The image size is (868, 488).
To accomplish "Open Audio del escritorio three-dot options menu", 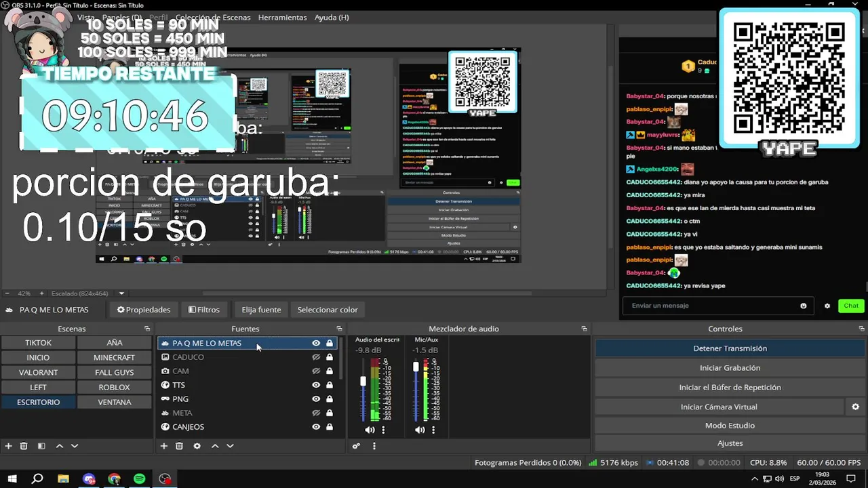I will tap(383, 430).
